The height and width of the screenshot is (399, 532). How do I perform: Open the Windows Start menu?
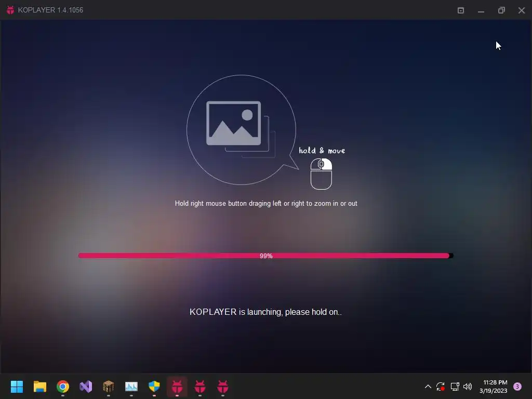click(x=17, y=387)
